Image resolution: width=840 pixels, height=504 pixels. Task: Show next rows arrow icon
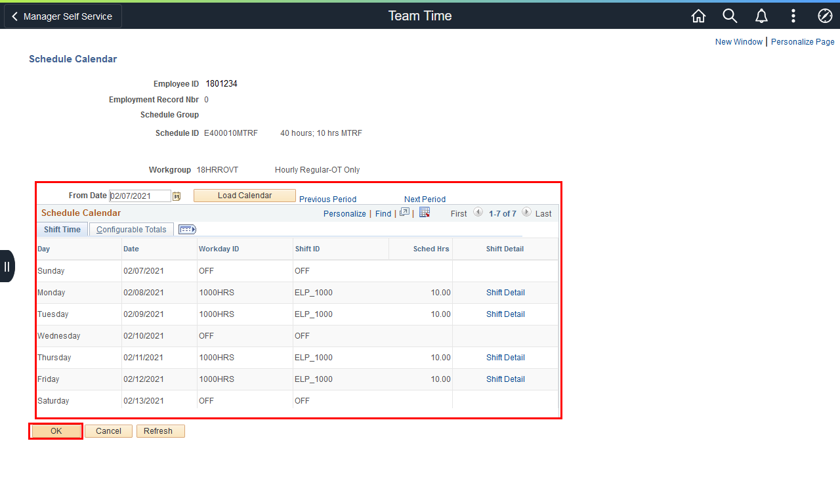tap(526, 213)
